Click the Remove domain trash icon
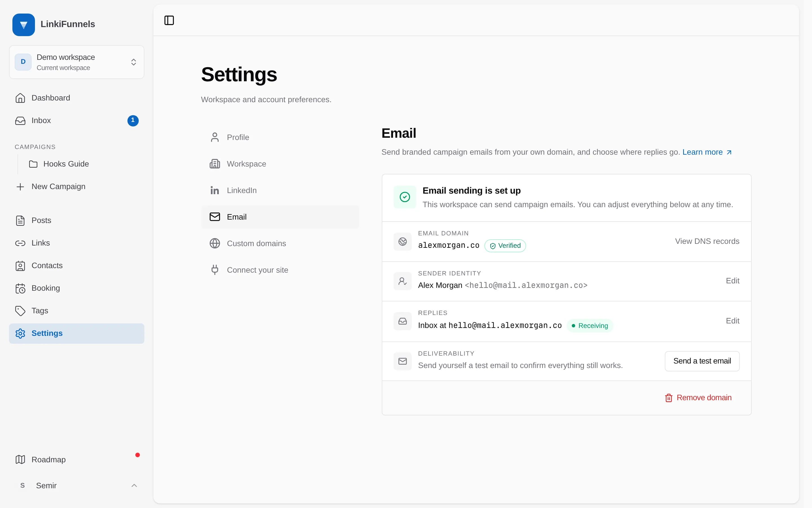Image resolution: width=812 pixels, height=508 pixels. (x=668, y=398)
